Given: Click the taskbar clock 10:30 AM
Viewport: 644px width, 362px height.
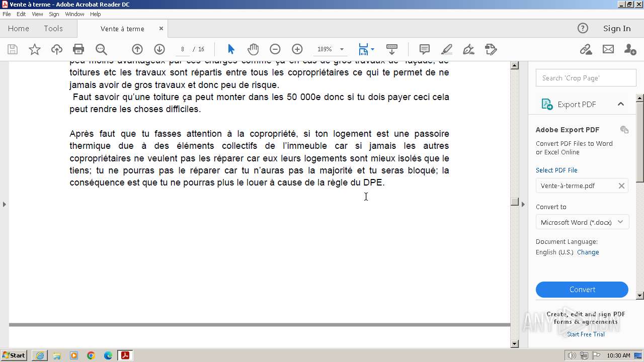Looking at the screenshot, I should [618, 355].
